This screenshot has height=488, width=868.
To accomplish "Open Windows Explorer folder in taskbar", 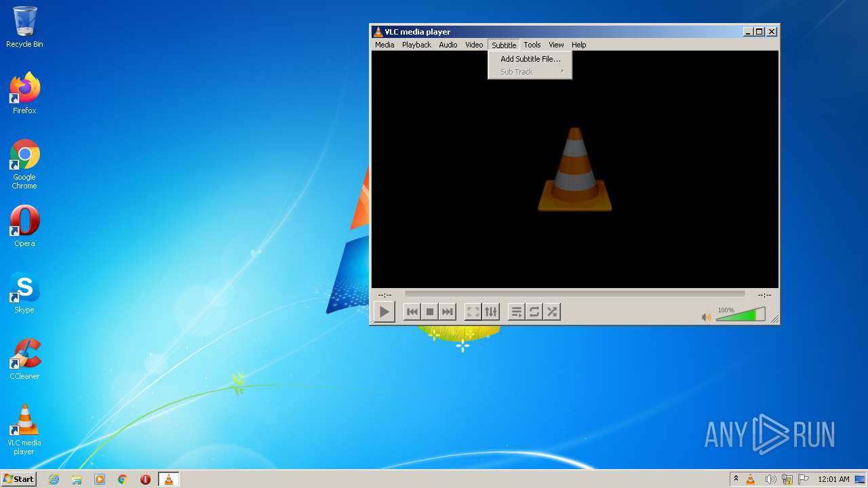I will pos(77,479).
